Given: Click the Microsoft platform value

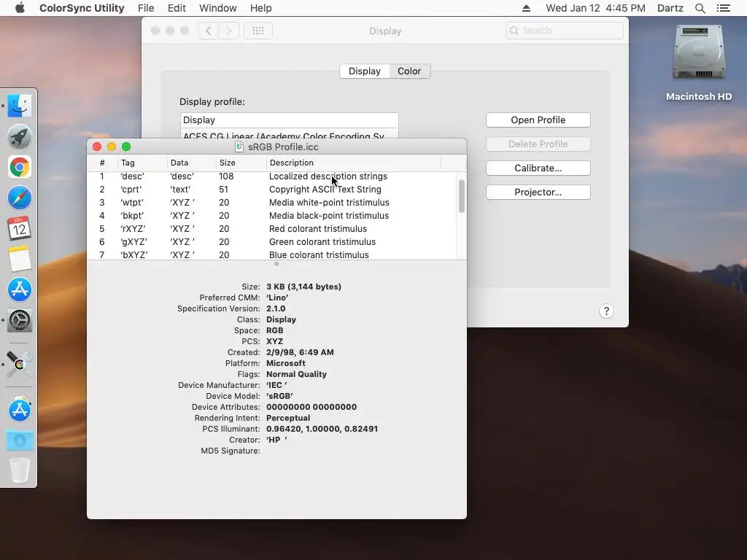Looking at the screenshot, I should (x=285, y=363).
